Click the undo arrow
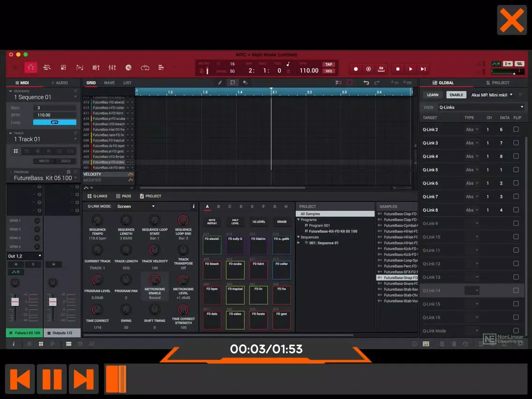Image resolution: width=532 pixels, height=399 pixels. [x=366, y=82]
